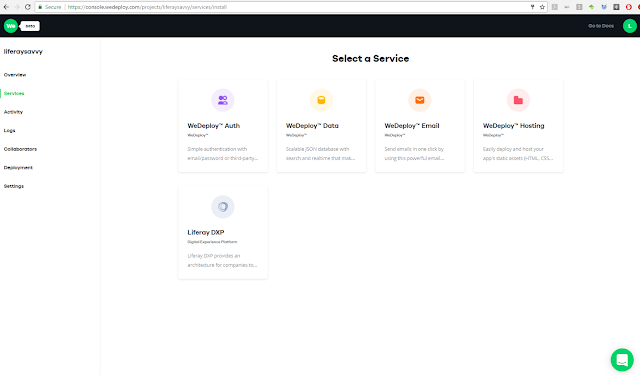
Task: Open the user avatar menu
Action: [629, 26]
